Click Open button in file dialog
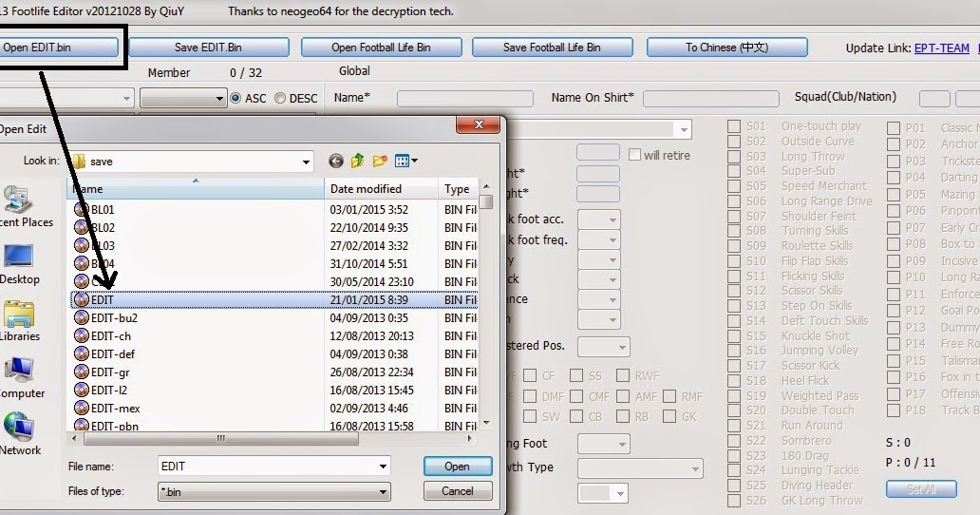Viewport: 980px width, 515px height. pyautogui.click(x=458, y=467)
